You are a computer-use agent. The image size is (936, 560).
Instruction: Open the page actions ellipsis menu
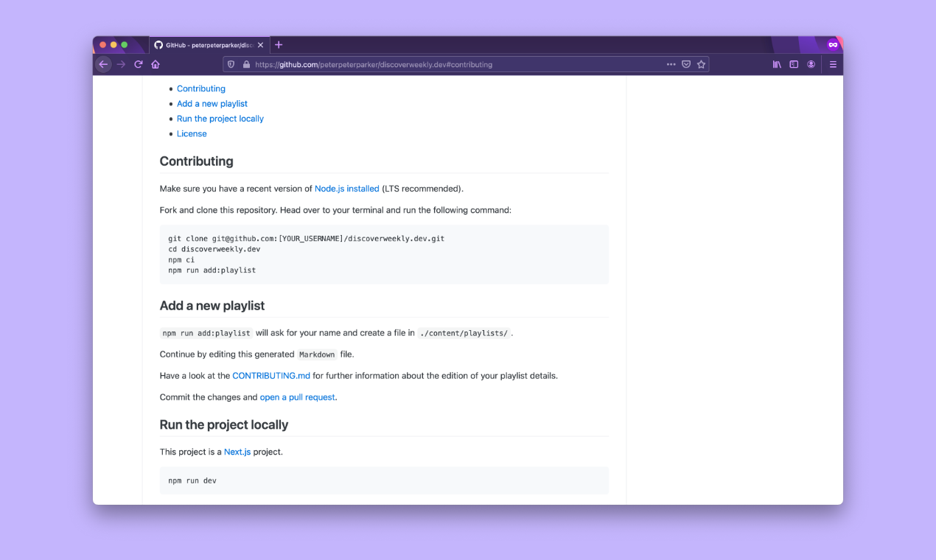671,64
